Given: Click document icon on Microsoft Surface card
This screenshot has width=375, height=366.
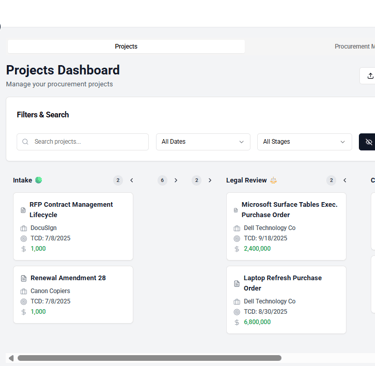Looking at the screenshot, I should [x=236, y=210].
